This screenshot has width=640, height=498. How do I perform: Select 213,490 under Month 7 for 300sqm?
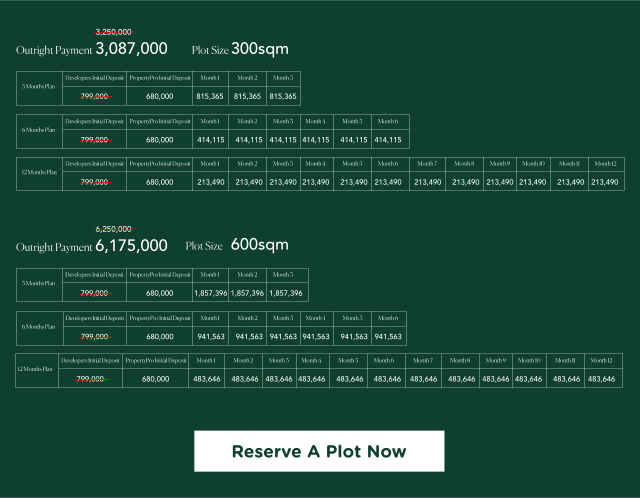point(427,182)
